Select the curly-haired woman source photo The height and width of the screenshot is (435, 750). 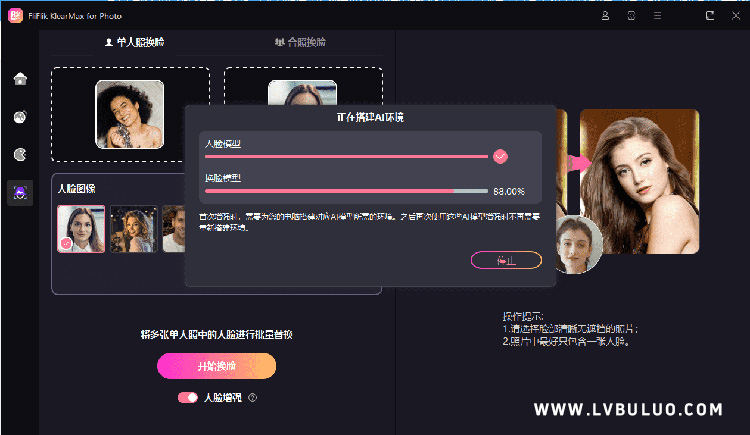(130, 114)
